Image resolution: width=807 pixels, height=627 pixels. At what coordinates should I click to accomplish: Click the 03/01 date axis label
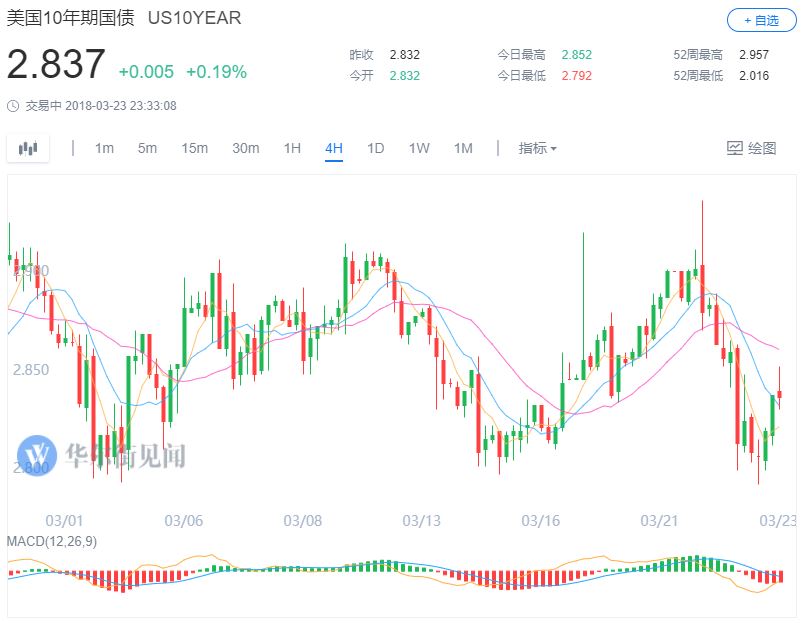point(64,520)
